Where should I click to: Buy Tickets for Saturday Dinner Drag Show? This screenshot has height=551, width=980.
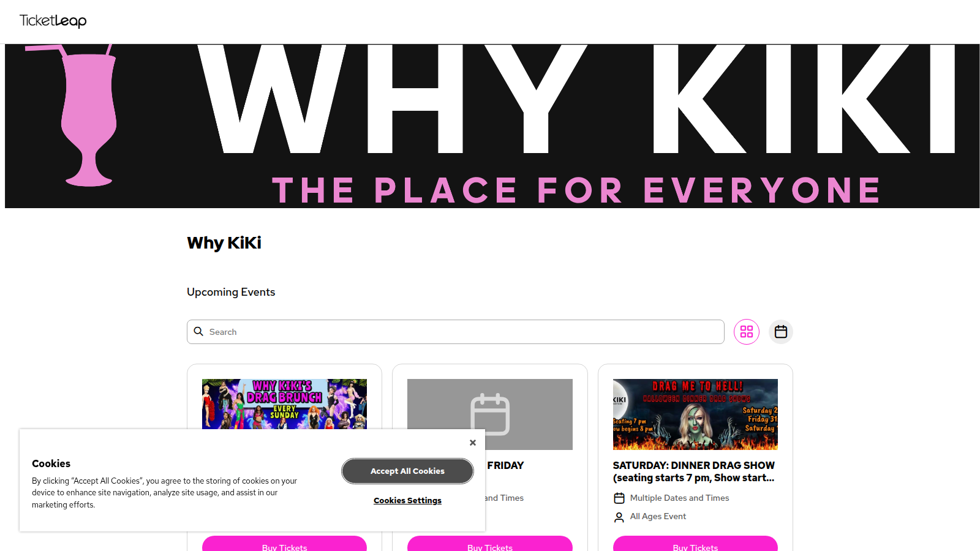click(x=695, y=544)
